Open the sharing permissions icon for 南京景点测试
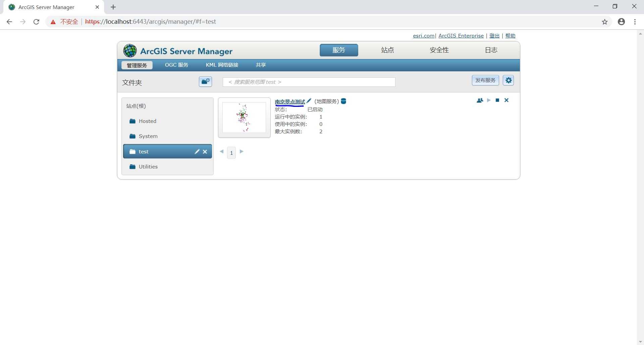 click(x=480, y=100)
